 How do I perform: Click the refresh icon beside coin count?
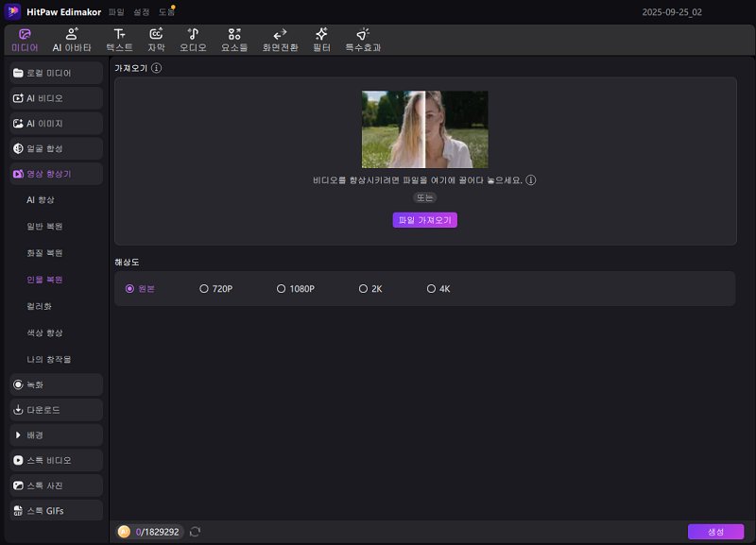(x=195, y=532)
